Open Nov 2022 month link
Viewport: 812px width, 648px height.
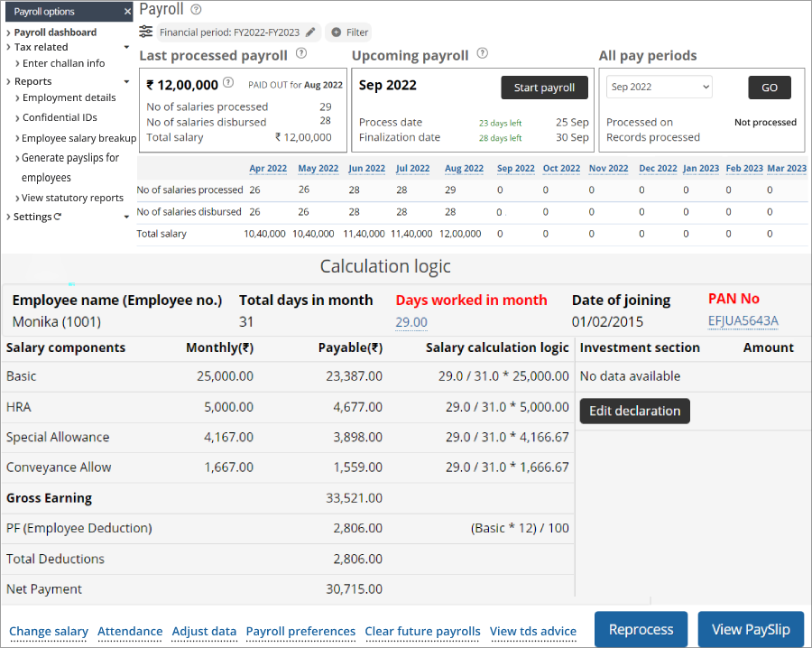(x=608, y=169)
